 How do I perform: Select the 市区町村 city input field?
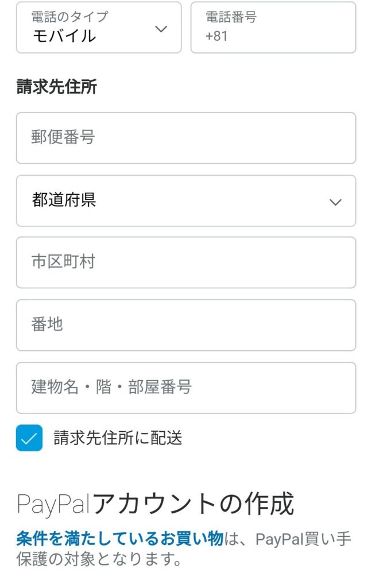pyautogui.click(x=185, y=262)
